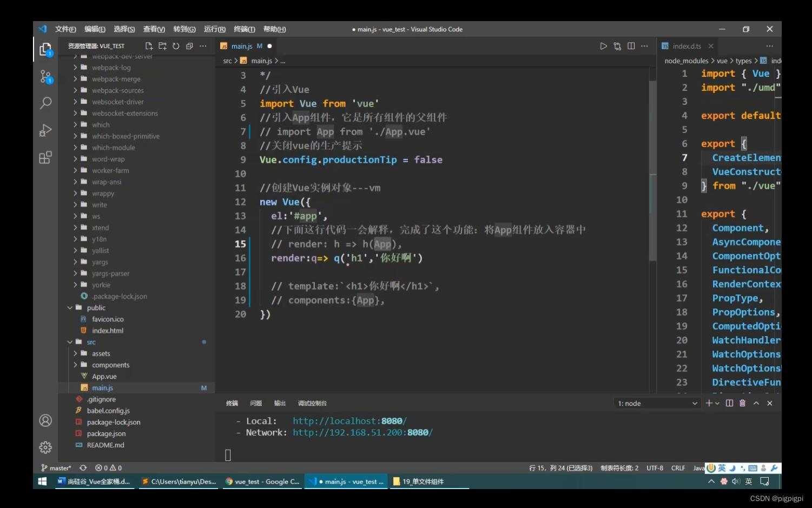Open the Source Control view

pos(45,77)
